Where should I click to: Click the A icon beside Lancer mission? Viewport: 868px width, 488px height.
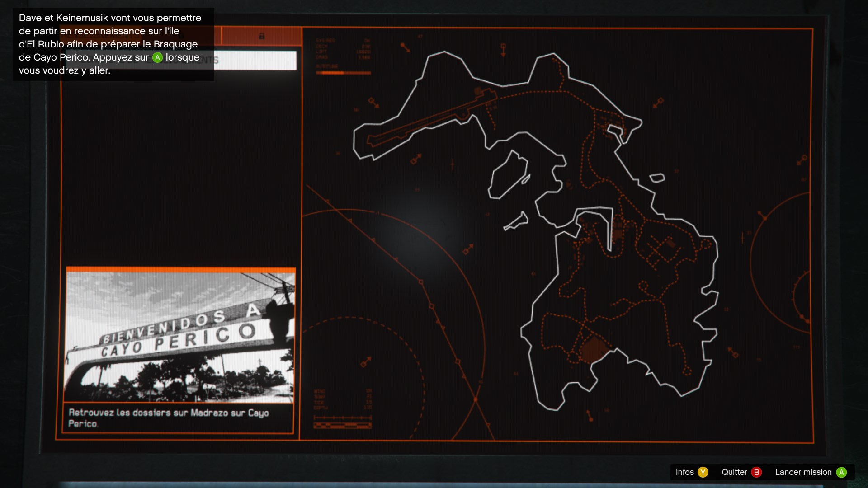(x=841, y=472)
